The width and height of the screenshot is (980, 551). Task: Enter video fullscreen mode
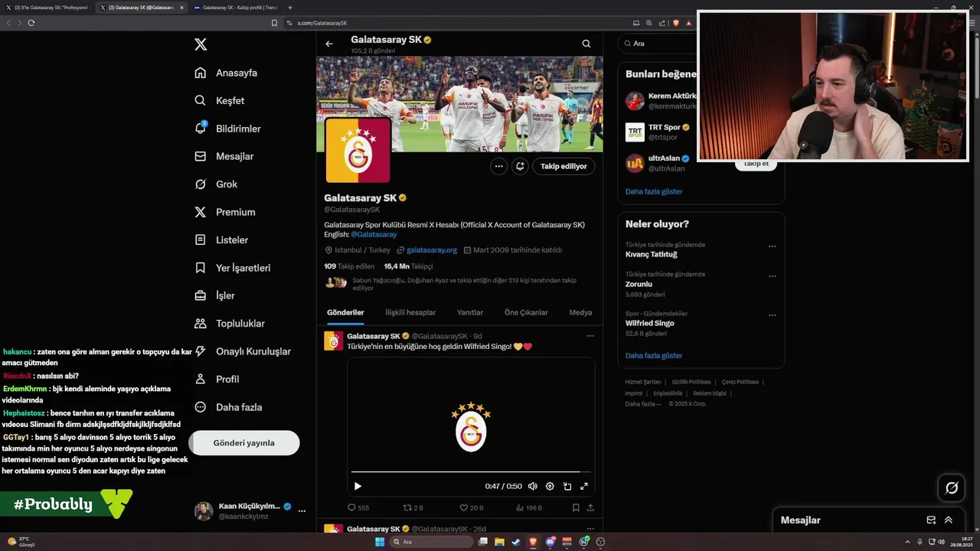[584, 486]
